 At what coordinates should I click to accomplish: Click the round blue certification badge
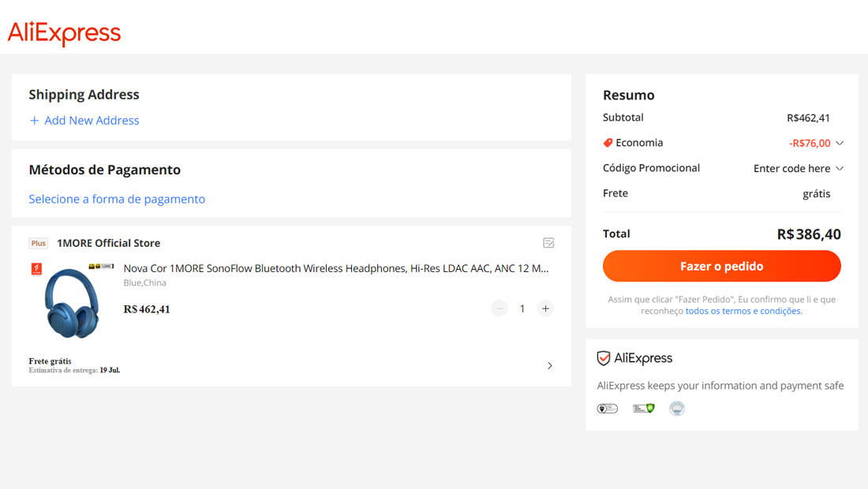point(676,409)
